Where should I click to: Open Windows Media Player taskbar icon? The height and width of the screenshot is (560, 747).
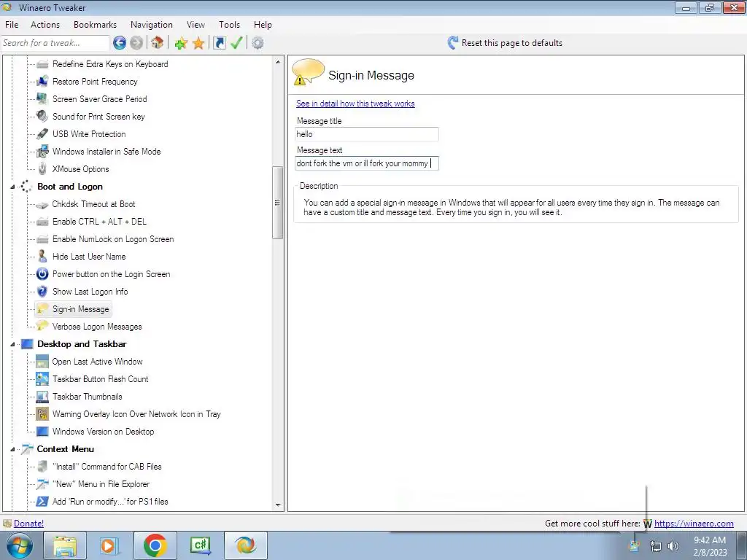pyautogui.click(x=109, y=545)
